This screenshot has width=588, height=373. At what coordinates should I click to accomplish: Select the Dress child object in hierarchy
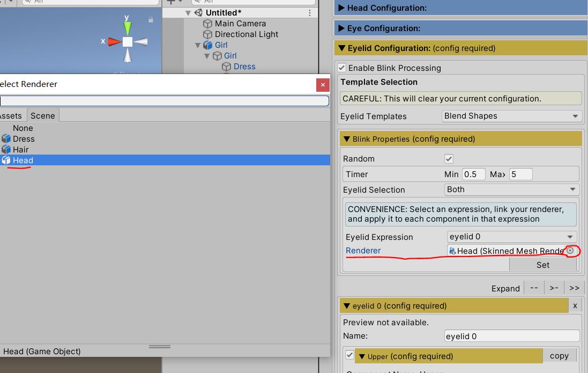pos(244,67)
